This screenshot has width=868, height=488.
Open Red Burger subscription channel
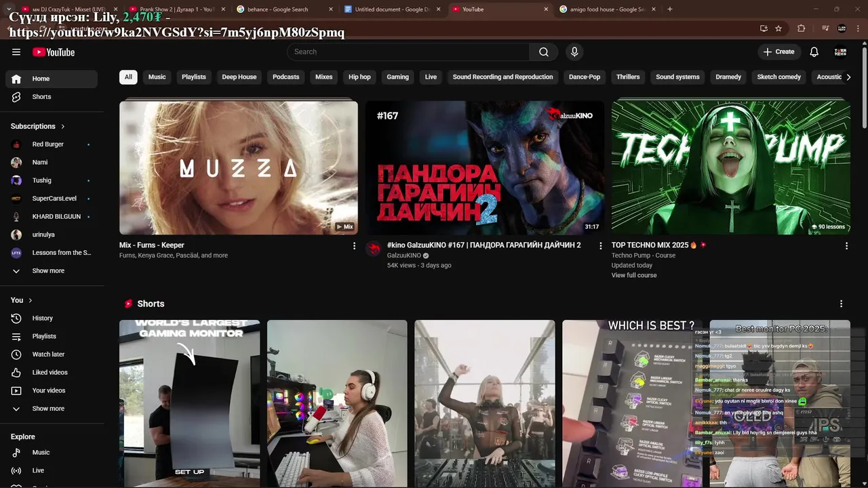[x=52, y=144]
